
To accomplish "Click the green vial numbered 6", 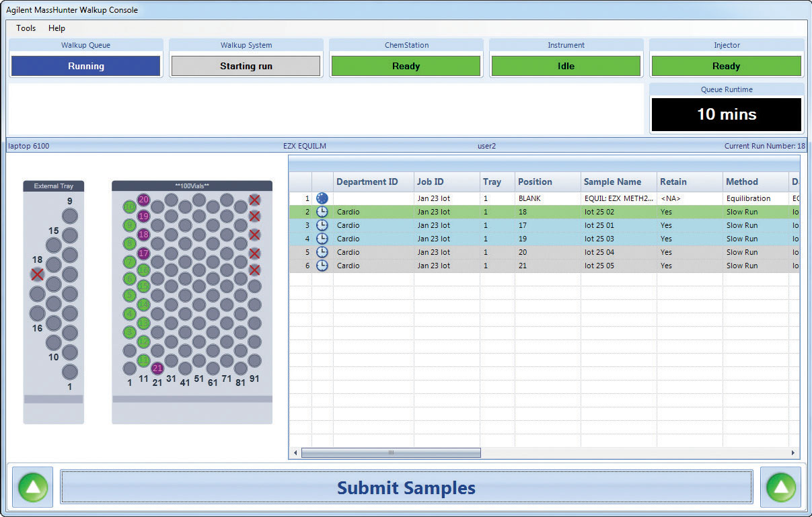I will [x=129, y=278].
